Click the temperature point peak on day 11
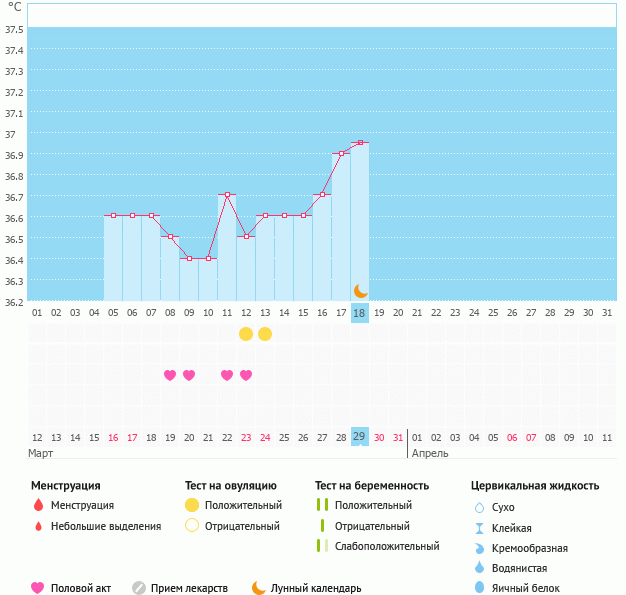Screen dimensions: 626x595 (227, 195)
